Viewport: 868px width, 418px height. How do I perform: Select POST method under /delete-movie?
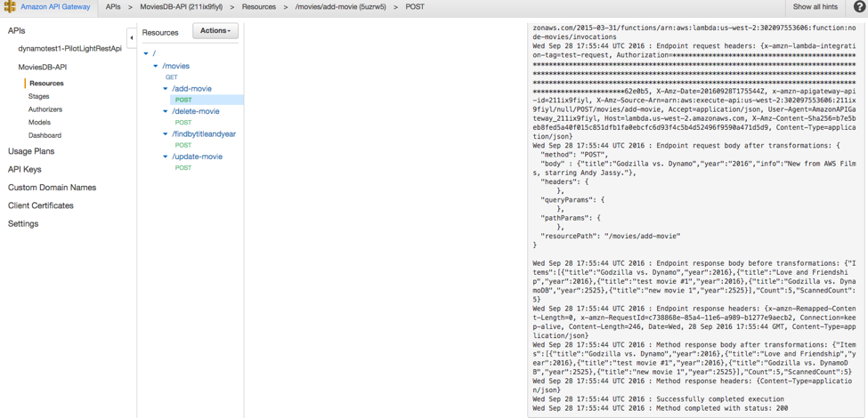(183, 123)
